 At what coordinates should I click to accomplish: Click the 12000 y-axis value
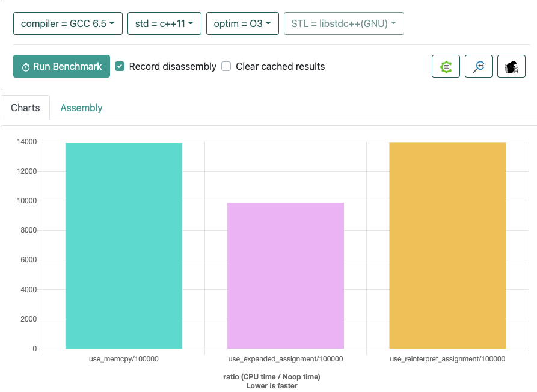[x=26, y=171]
